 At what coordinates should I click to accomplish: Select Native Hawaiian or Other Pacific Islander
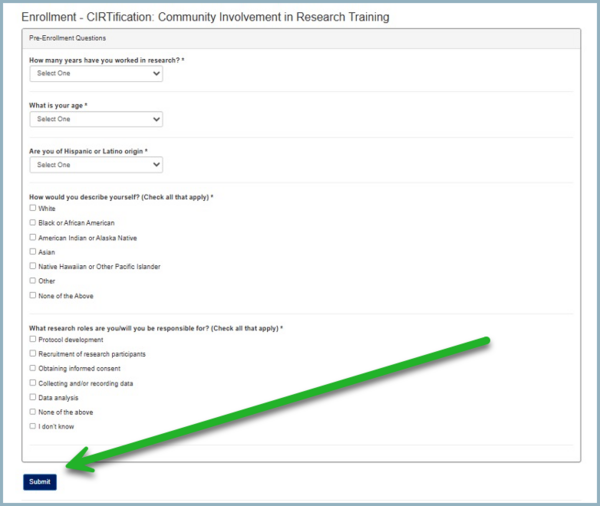point(33,266)
